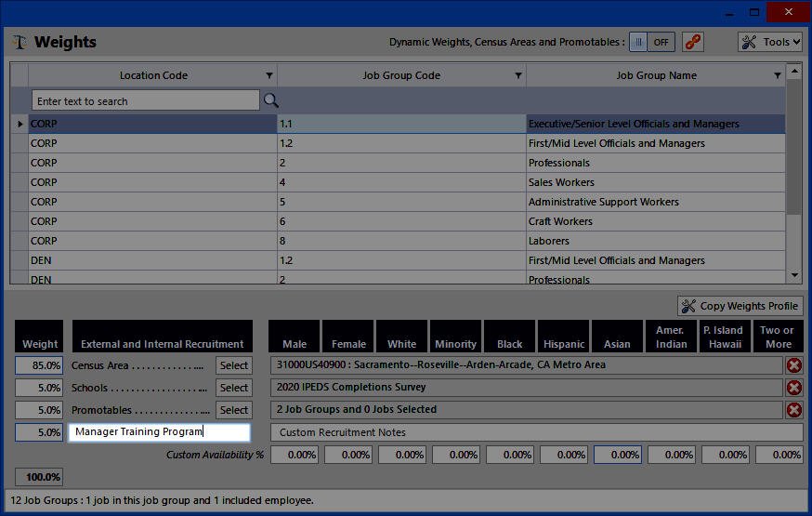Click the red chain link icon
This screenshot has height=516, width=812.
pyautogui.click(x=692, y=42)
